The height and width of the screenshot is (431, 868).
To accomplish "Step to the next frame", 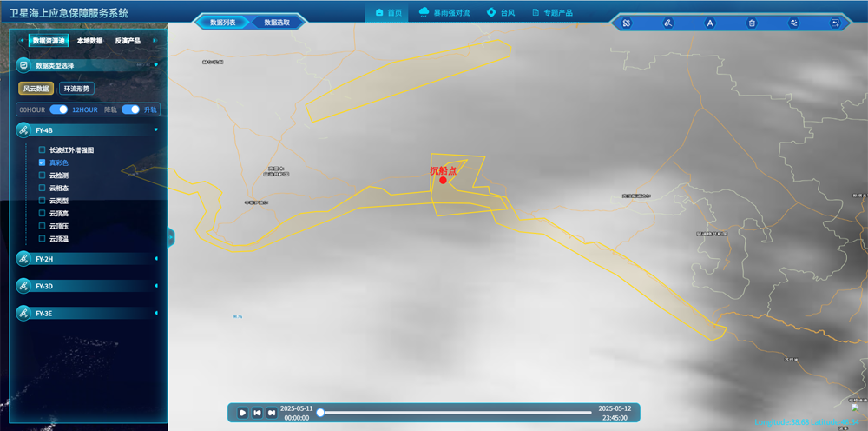I will coord(273,413).
